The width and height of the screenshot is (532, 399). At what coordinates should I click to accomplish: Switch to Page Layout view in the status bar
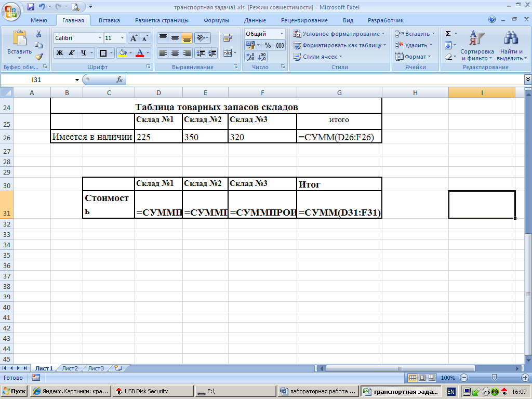422,378
